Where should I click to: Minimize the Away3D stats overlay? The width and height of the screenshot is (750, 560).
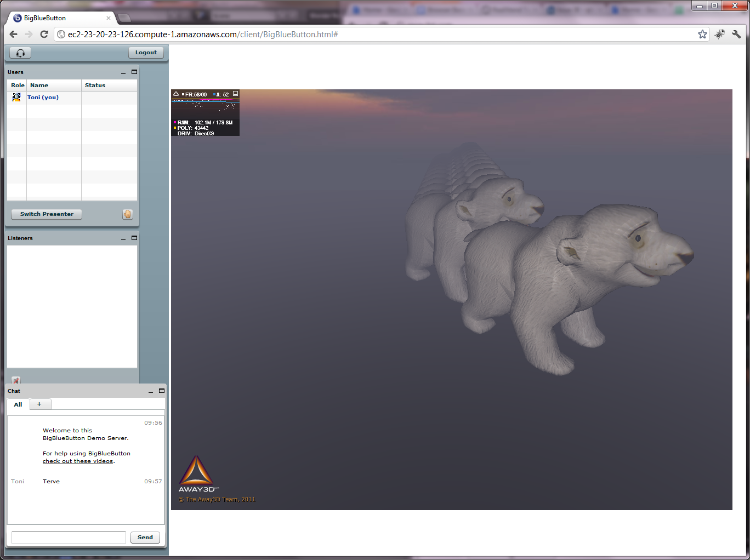(236, 94)
